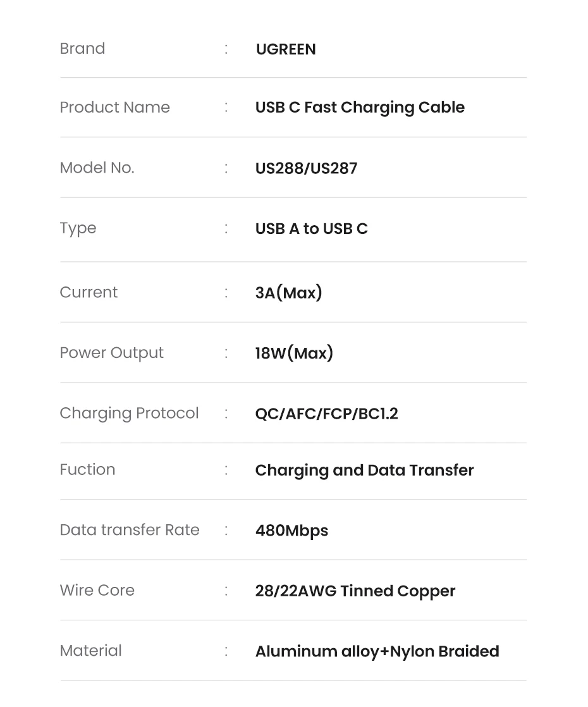Select the Model No. label
This screenshot has height=707, width=588.
[x=97, y=168]
